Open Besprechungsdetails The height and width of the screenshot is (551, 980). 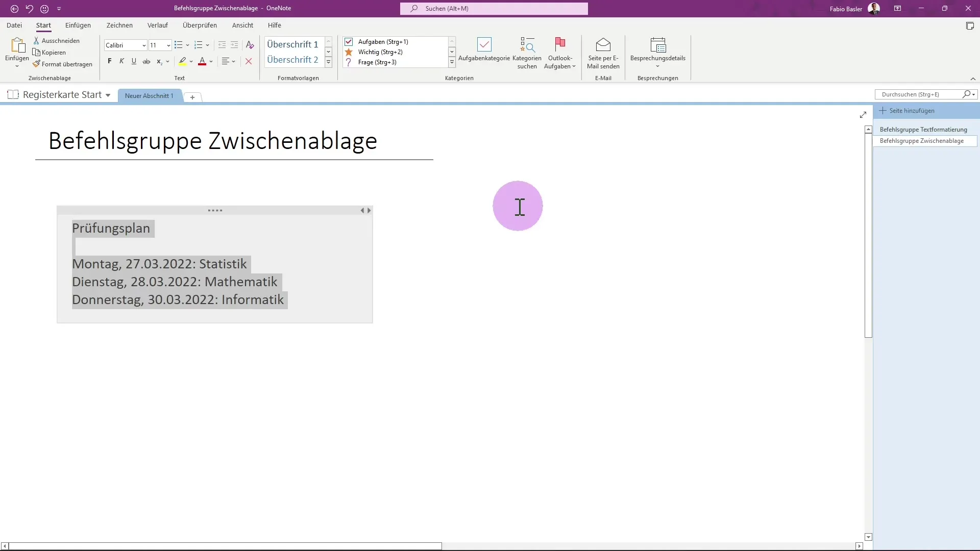pyautogui.click(x=657, y=53)
